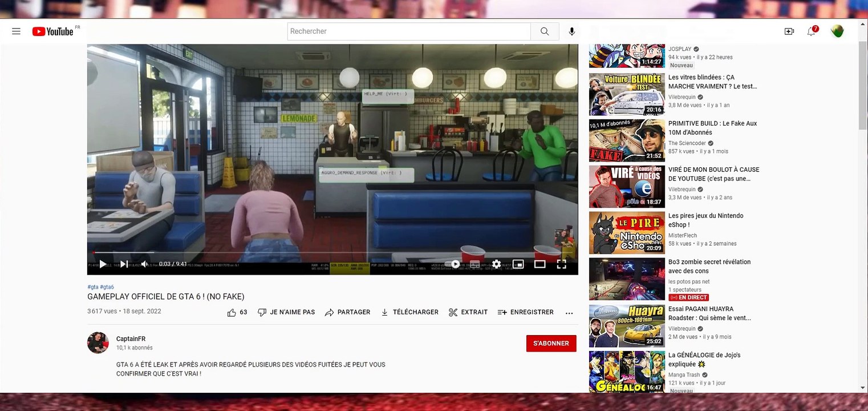Open the Create video icon
Screen dimensions: 868x411
[x=789, y=31]
